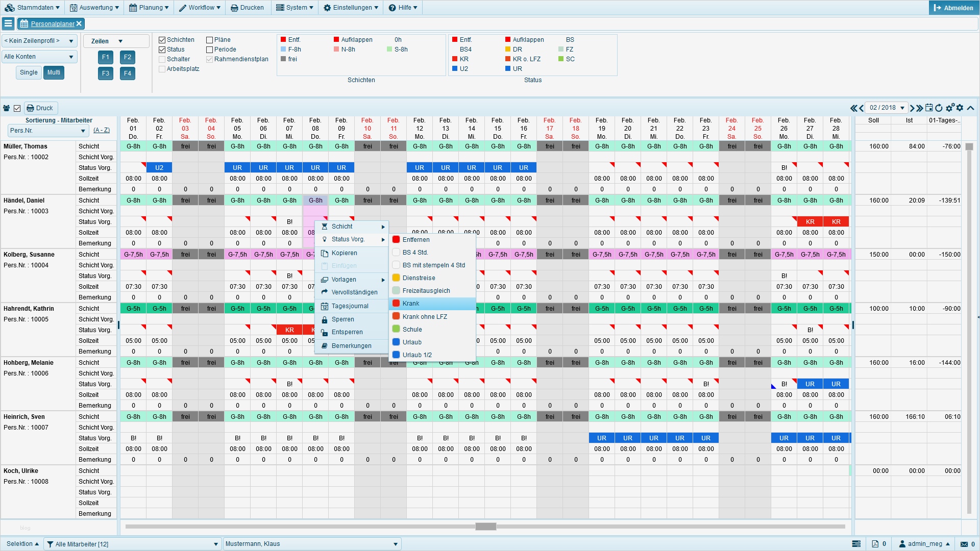Open the hamburger menu icon
The height and width of the screenshot is (551, 980).
pos(8,23)
